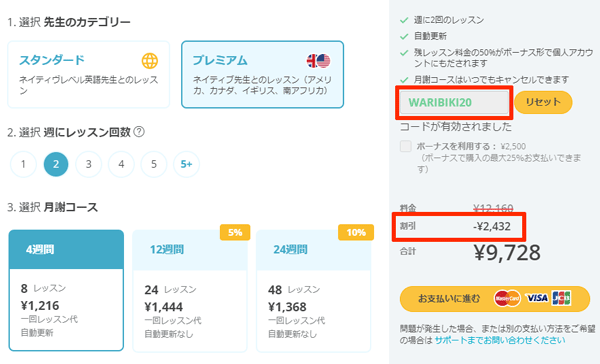Image resolution: width=600 pixels, height=364 pixels.
Task: Click the UK/US flags icon on Premium card
Action: click(x=318, y=61)
